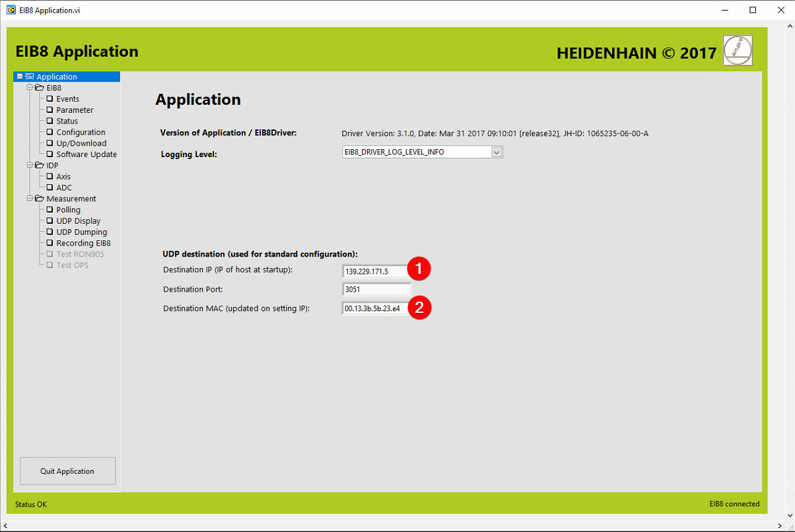Image resolution: width=795 pixels, height=532 pixels.
Task: Open the Up/Download page
Action: click(81, 143)
